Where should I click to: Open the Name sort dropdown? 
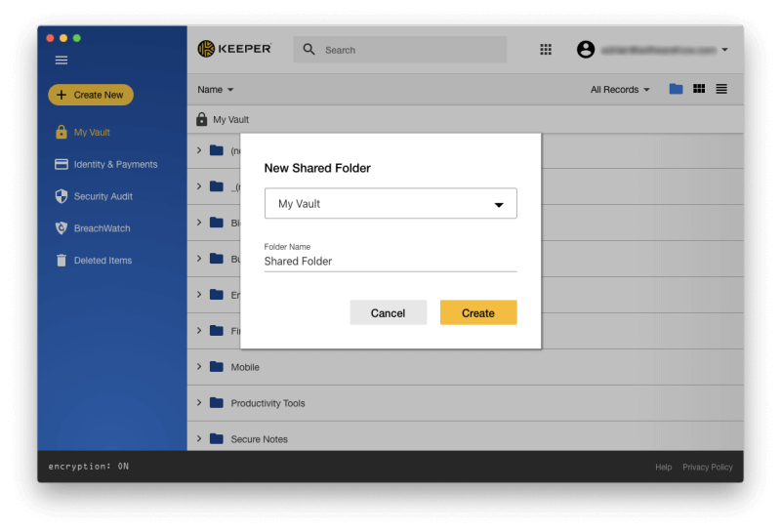[215, 90]
